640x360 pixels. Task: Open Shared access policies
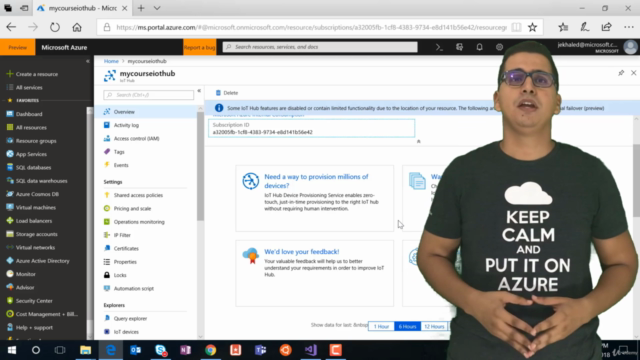tap(133, 195)
